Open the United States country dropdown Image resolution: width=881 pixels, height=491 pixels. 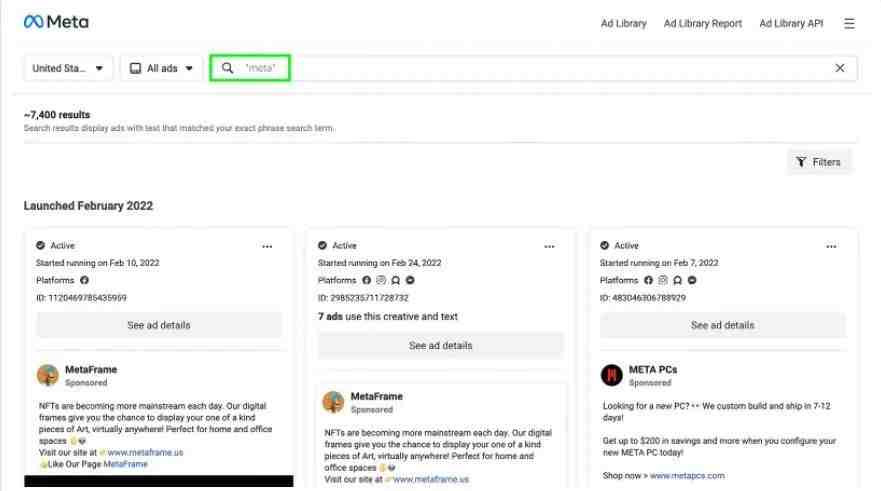(x=68, y=68)
